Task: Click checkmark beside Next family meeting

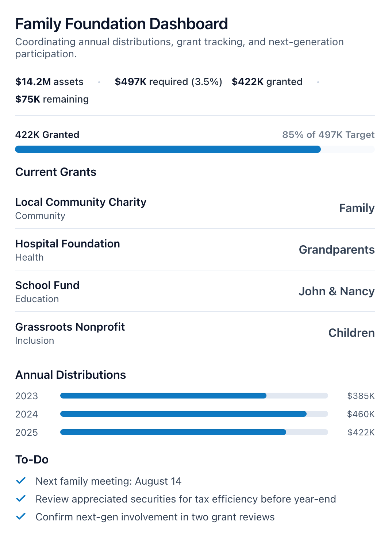Action: [21, 481]
